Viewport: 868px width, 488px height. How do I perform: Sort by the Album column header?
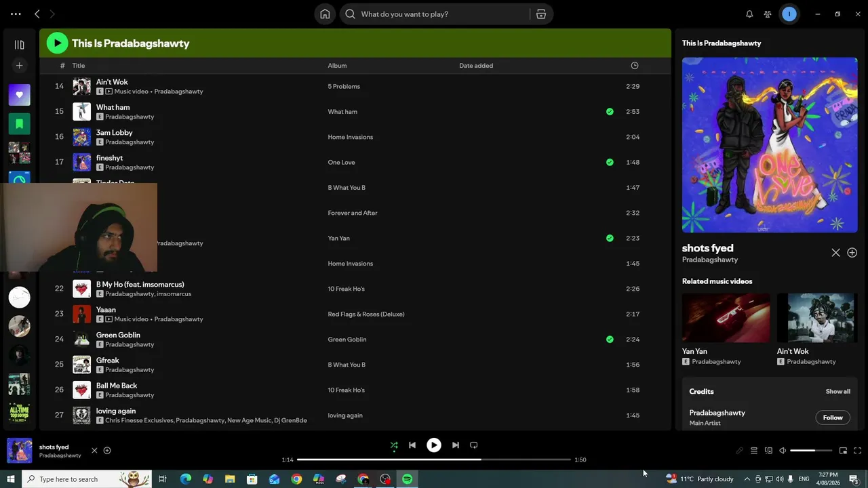point(337,66)
